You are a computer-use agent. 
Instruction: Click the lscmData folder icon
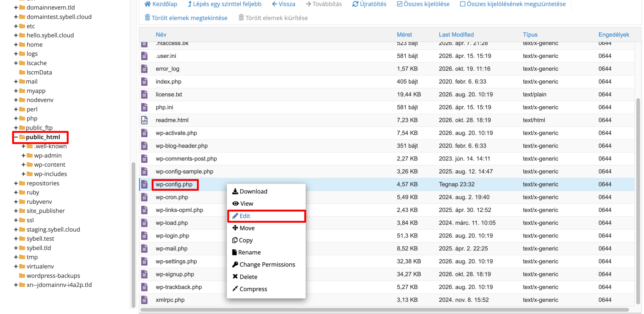tap(22, 72)
